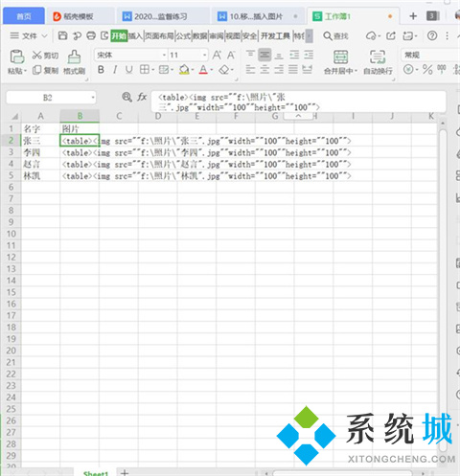Switch to the 首页 home tab
Screen dimensions: 460x476
tap(24, 16)
